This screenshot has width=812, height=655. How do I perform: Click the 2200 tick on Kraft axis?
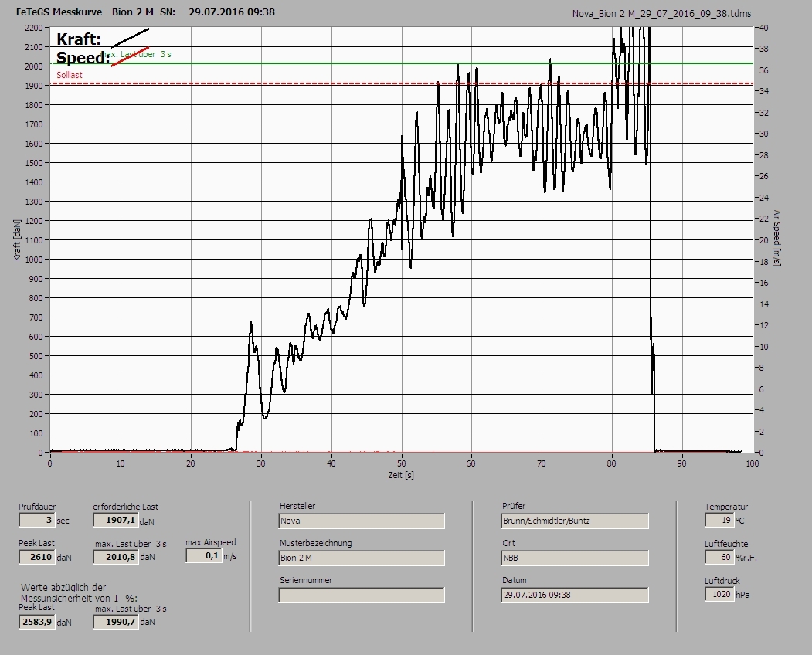point(33,28)
